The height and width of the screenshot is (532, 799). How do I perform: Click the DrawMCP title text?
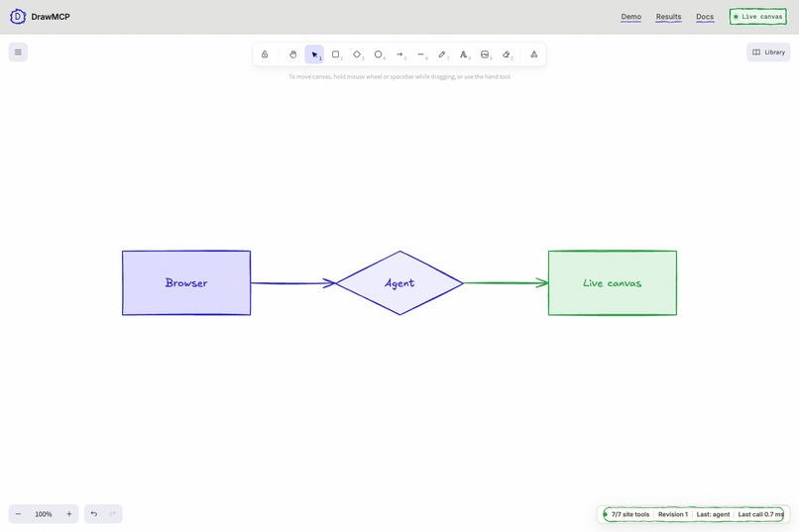point(51,17)
